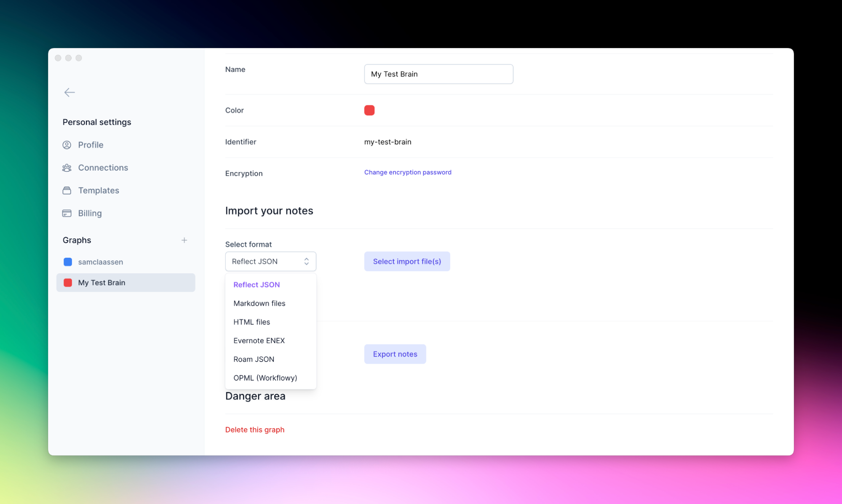Click the Templates stack icon
Screen dimensions: 842x504
point(67,190)
